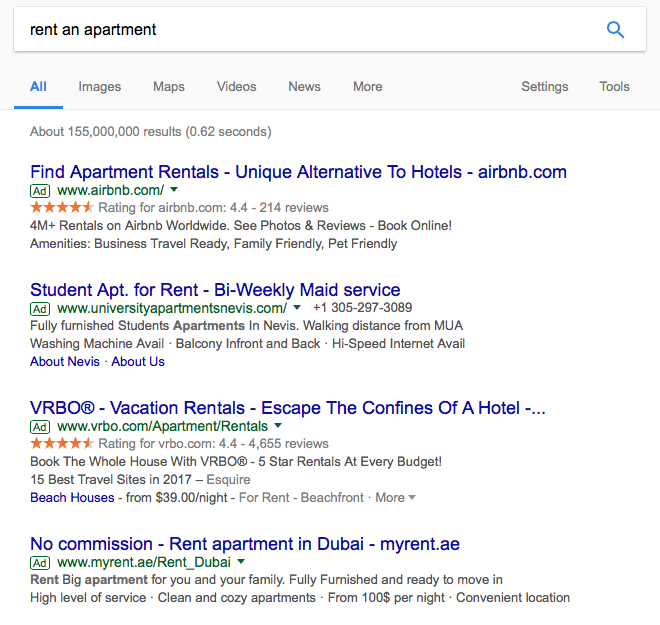The image size is (660, 625).
Task: Click the Ad badge beside universityapartmentsnevis.com
Action: pos(40,308)
